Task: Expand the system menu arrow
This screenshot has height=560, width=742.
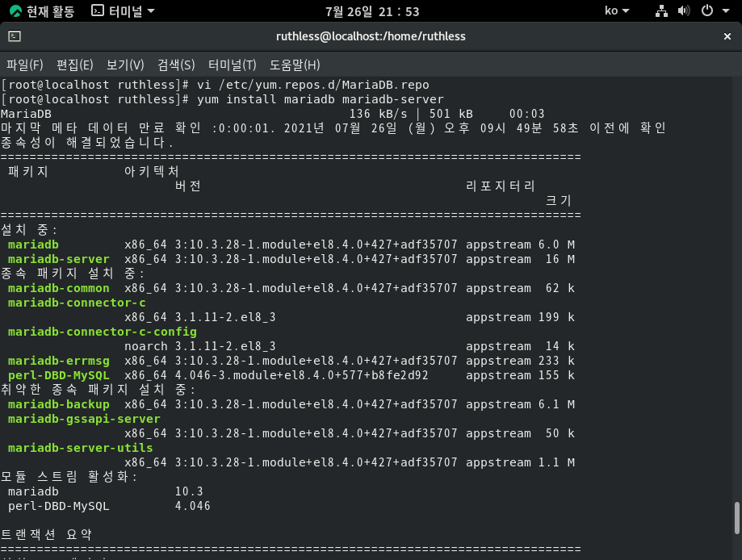Action: point(725,10)
